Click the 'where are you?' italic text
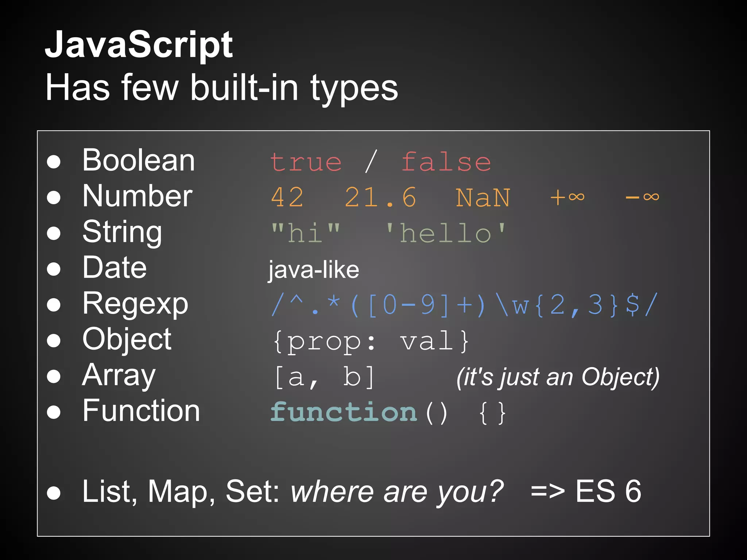This screenshot has height=560, width=747. click(397, 491)
